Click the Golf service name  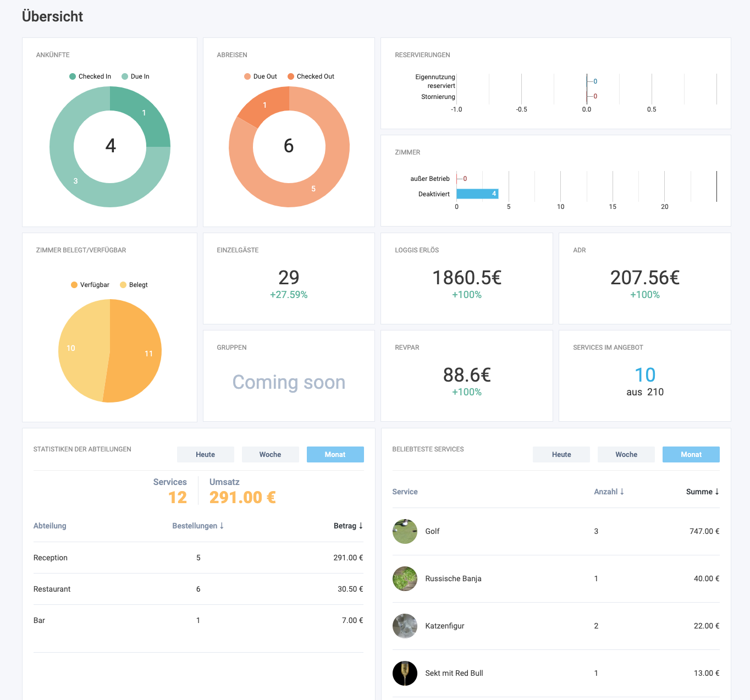tap(432, 531)
